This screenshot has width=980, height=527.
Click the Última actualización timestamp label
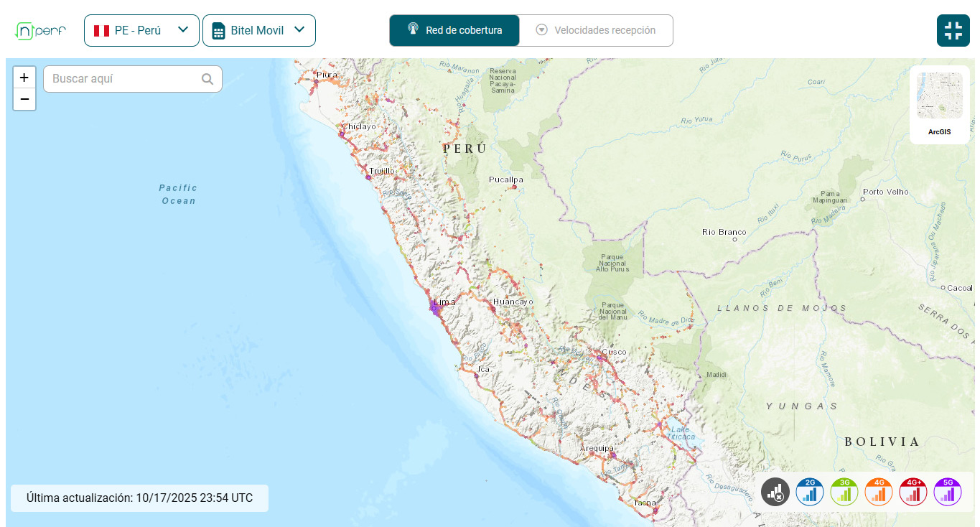coord(139,498)
